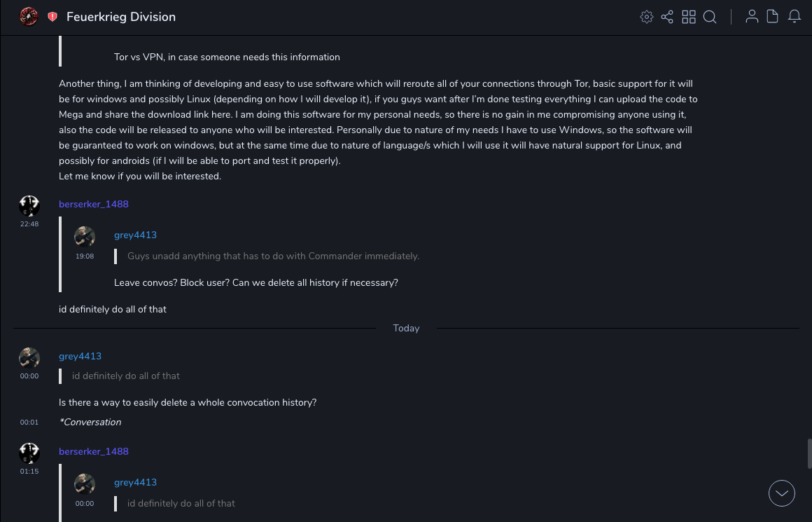Click berserker_1488 username beside the 22:48 message
This screenshot has height=522, width=812.
point(94,204)
